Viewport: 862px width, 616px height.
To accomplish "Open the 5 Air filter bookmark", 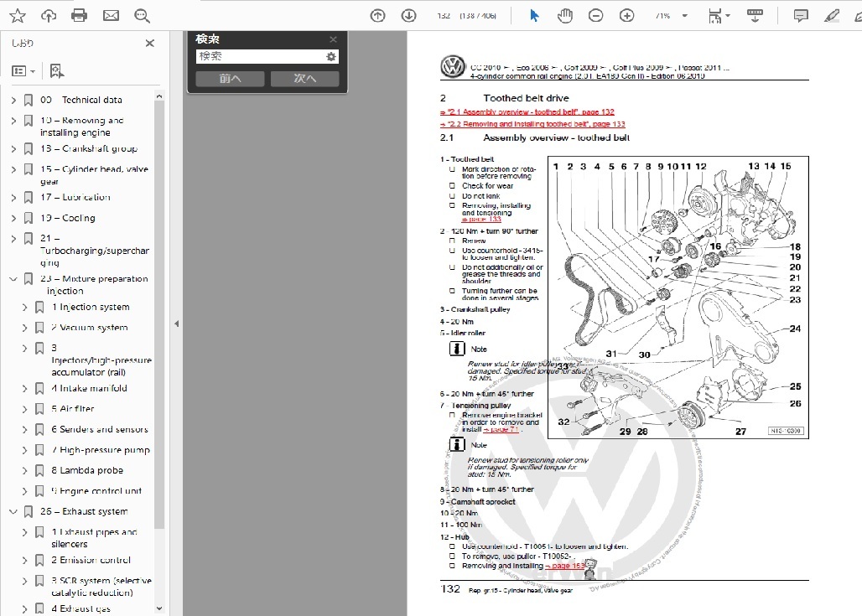I will point(73,409).
